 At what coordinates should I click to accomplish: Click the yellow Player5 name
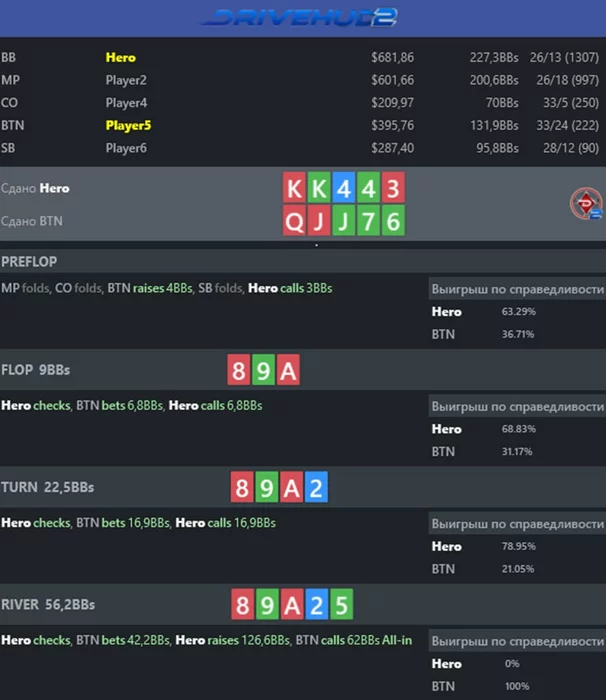128,125
